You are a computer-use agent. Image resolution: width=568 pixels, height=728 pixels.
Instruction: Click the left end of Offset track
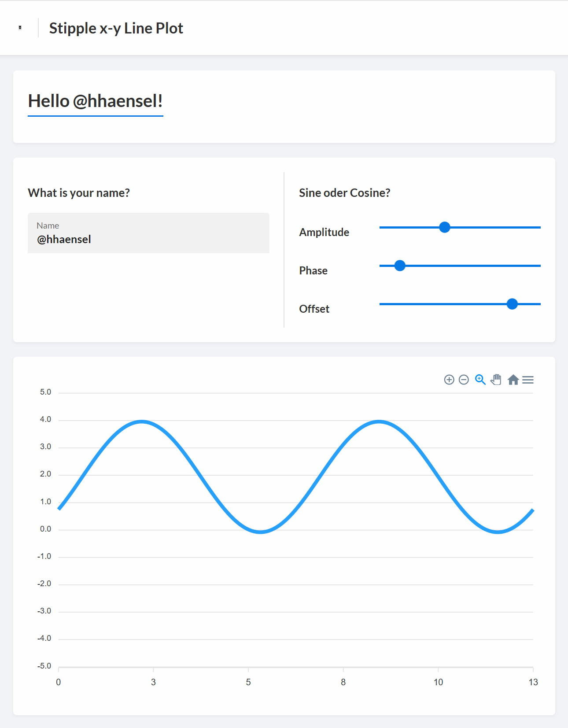(383, 304)
